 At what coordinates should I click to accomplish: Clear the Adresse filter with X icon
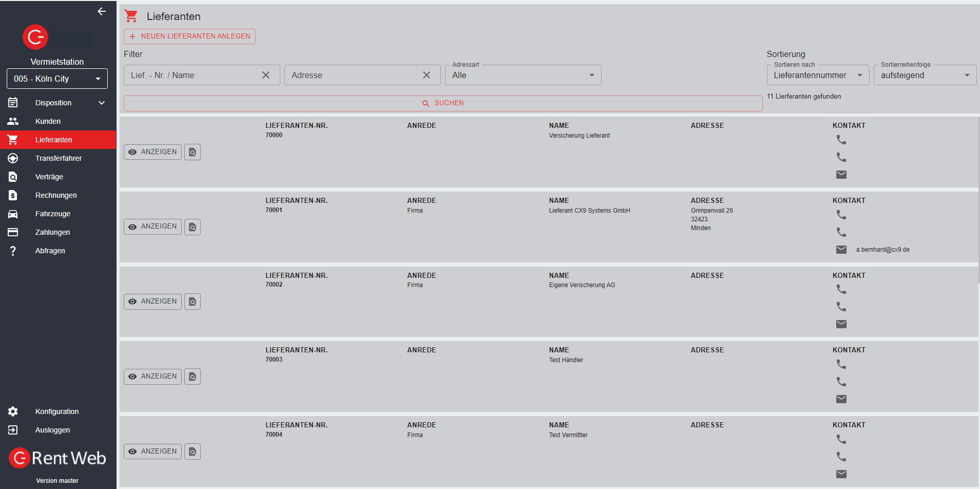(x=427, y=75)
